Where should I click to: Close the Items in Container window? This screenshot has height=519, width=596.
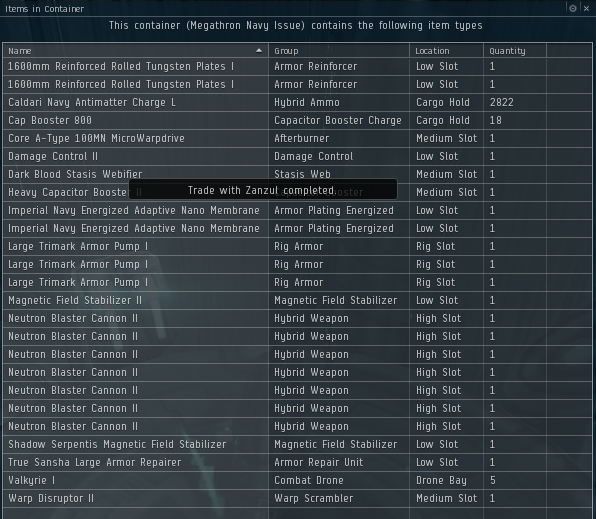pyautogui.click(x=586, y=8)
